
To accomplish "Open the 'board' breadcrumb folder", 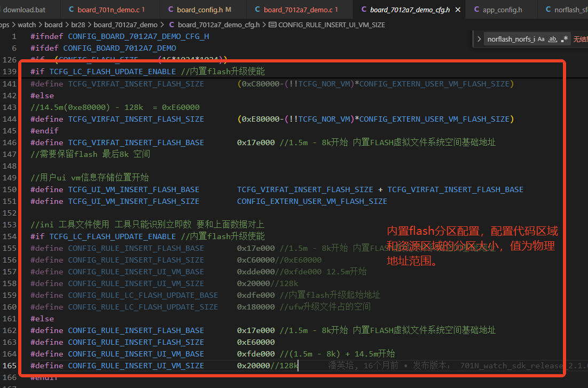I will click(53, 25).
